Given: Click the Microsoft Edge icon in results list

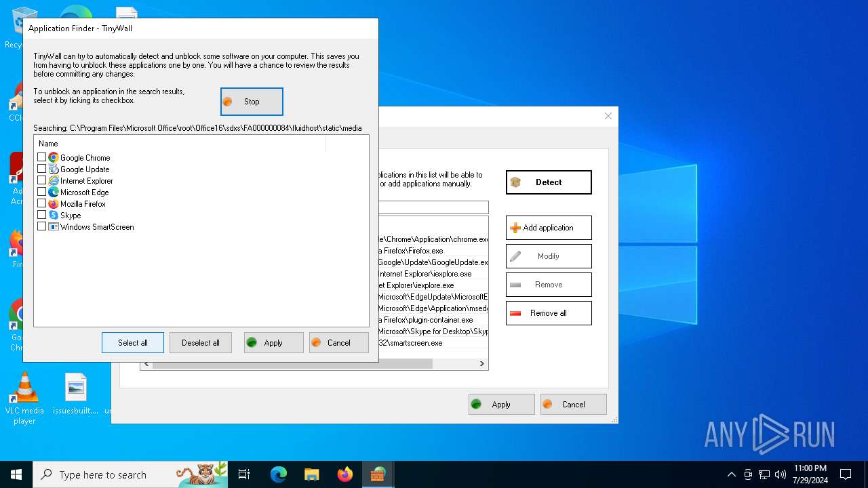Looking at the screenshot, I should coord(54,192).
